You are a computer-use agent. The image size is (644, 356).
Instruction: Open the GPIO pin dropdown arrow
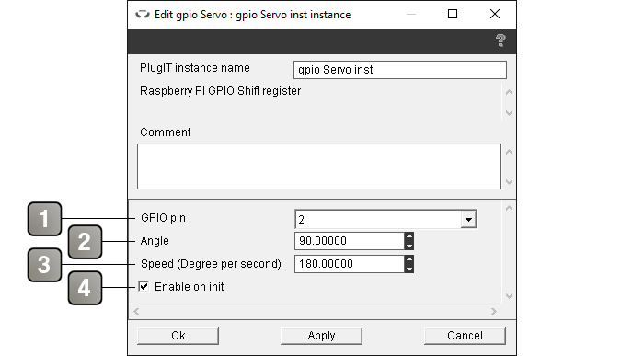(467, 219)
